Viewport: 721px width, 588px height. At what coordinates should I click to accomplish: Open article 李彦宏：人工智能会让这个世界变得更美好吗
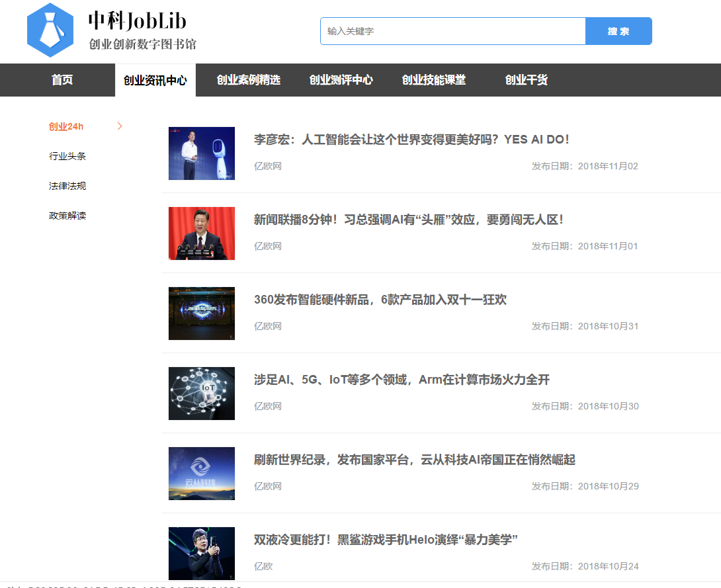(x=411, y=140)
